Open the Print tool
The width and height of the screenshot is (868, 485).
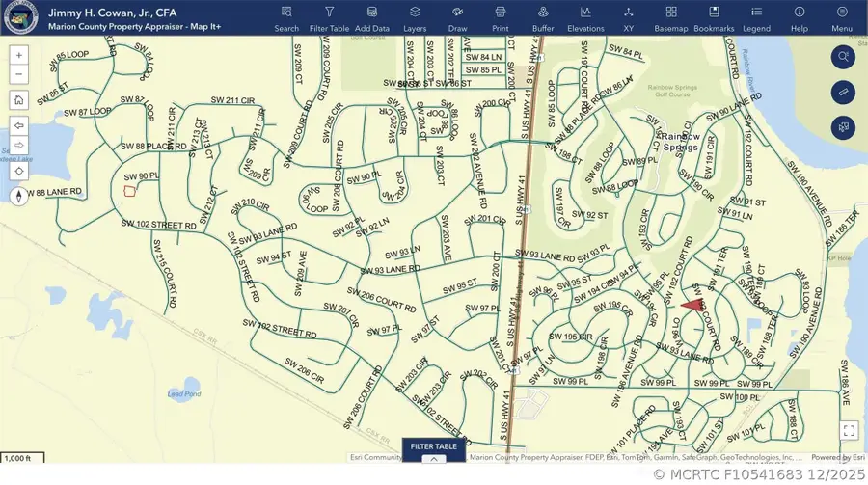tap(500, 18)
